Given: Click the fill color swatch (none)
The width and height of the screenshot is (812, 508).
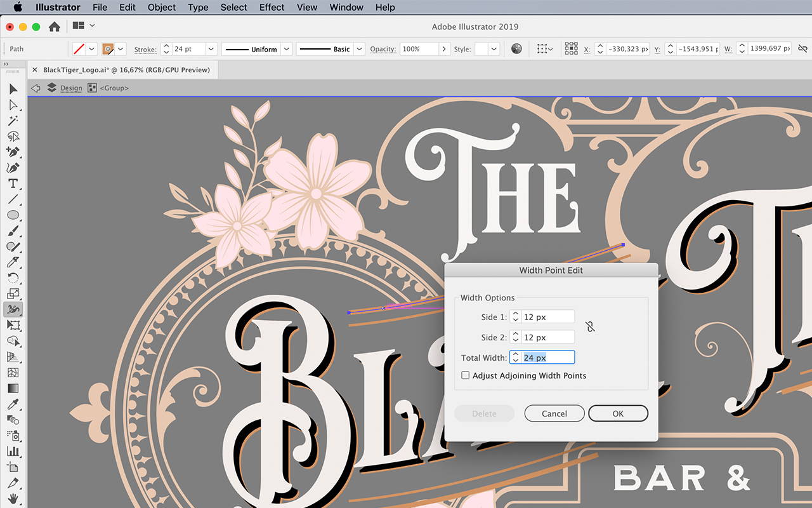Looking at the screenshot, I should pos(79,49).
